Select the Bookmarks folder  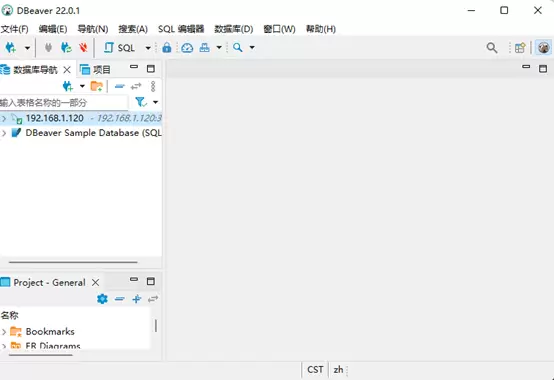click(50, 332)
